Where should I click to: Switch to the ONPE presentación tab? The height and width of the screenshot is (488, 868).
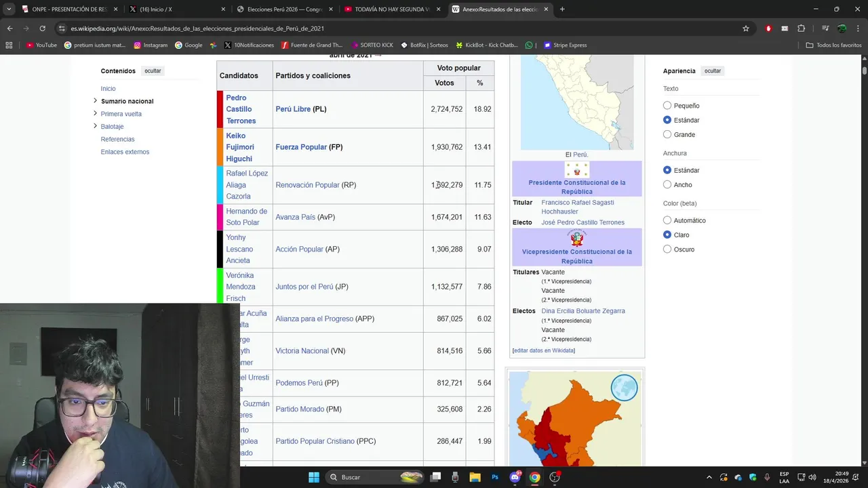coord(68,9)
